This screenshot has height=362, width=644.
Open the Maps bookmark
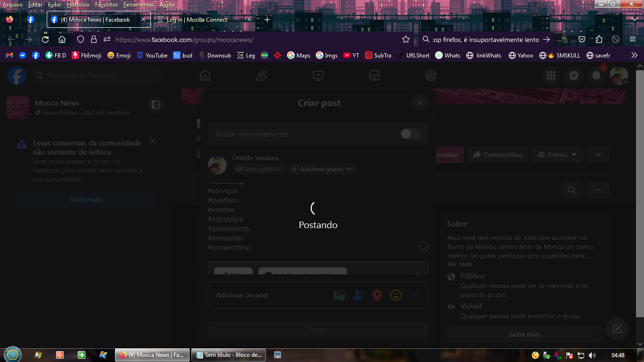click(298, 55)
